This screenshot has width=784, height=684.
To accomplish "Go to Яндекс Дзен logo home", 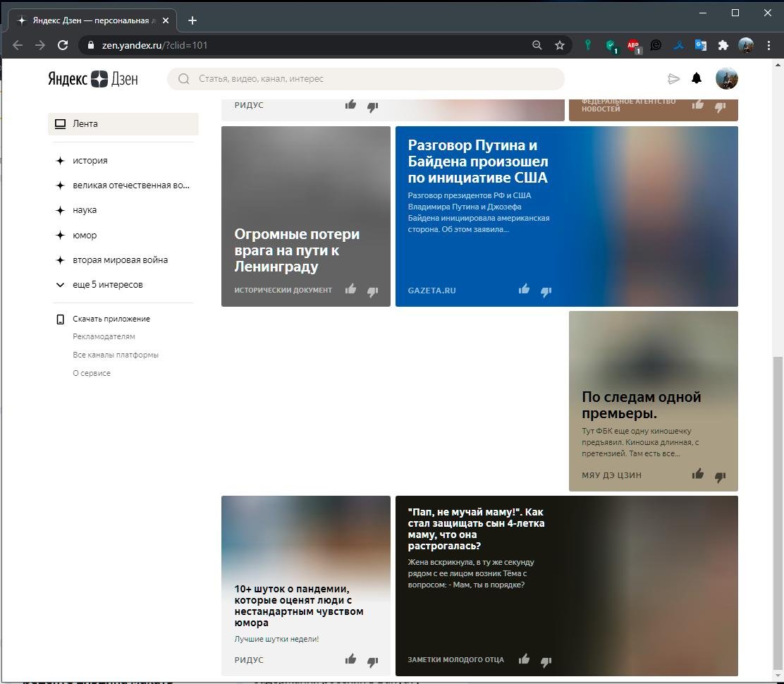I will point(93,78).
